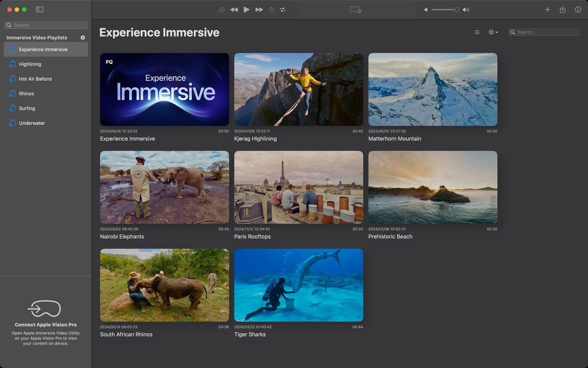Screen dimensions: 588x368
Task: Skip forward 15 seconds
Action: pos(272,10)
